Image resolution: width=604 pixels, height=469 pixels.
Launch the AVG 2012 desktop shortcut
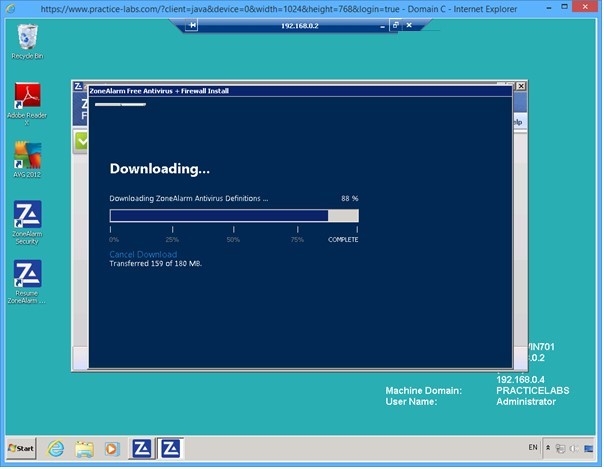tap(27, 160)
